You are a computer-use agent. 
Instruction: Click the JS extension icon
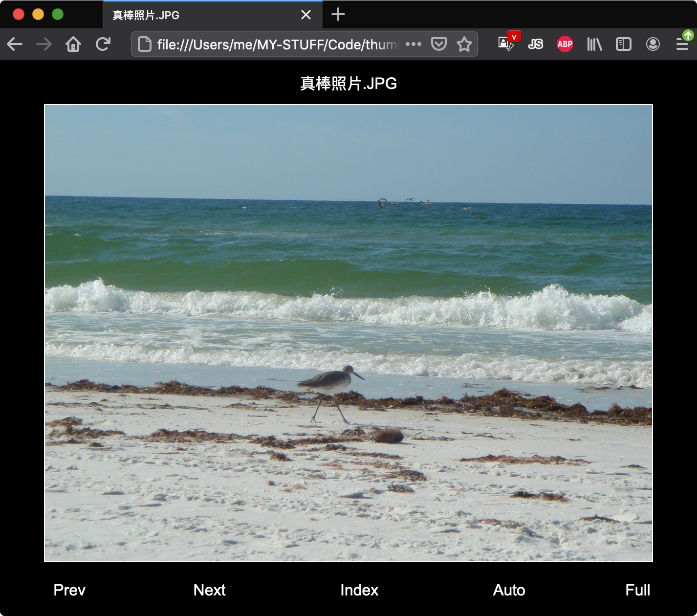coord(535,44)
